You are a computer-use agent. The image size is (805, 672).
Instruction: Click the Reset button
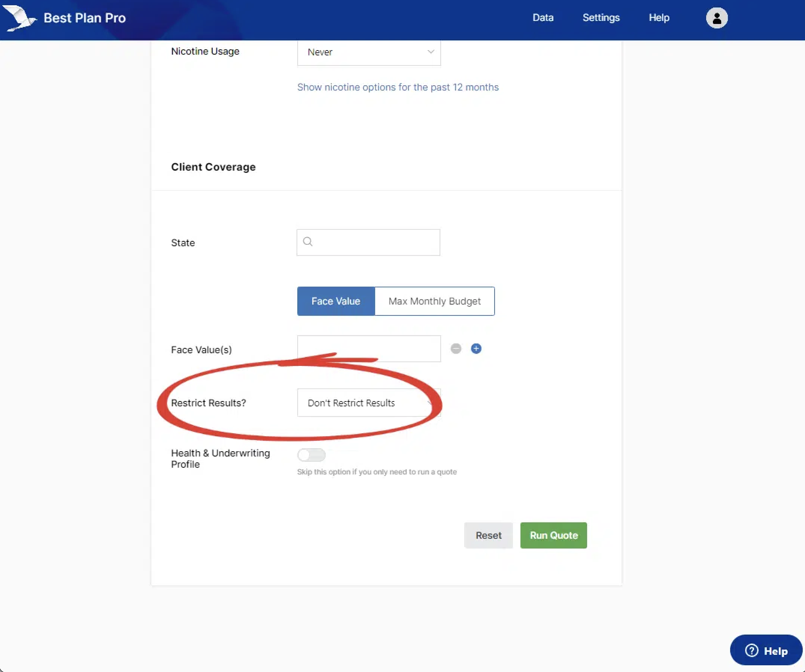click(488, 535)
